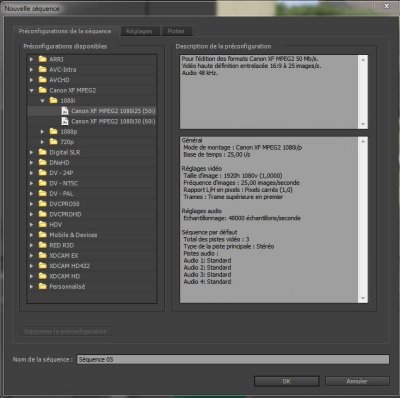Click the Digital SLR folder icon
This screenshot has width=400, height=398.
pyautogui.click(x=42, y=152)
